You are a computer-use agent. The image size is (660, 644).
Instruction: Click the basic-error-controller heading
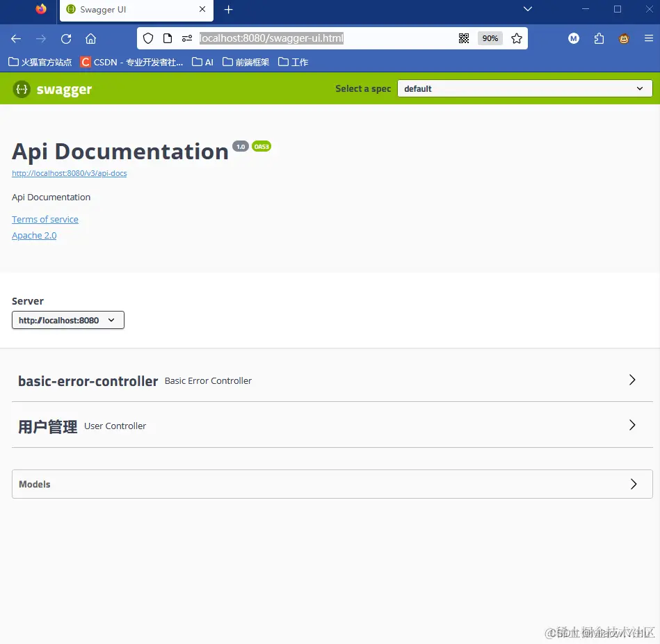tap(88, 381)
